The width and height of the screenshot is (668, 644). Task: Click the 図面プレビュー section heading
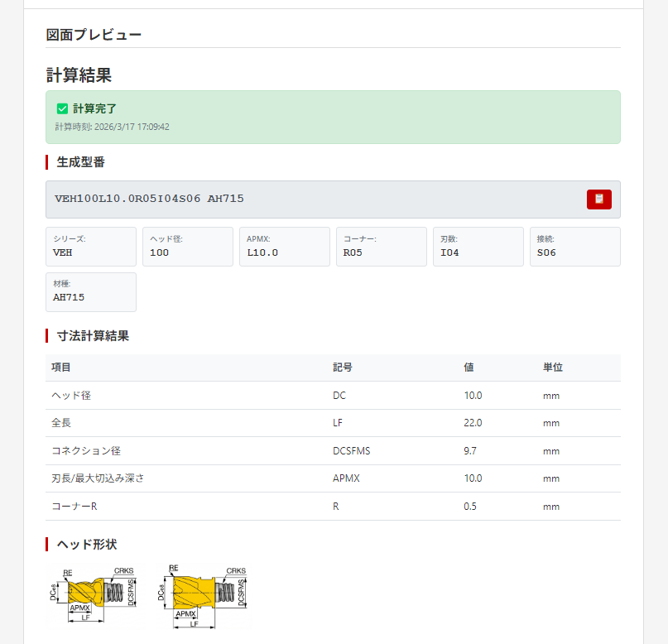[x=94, y=35]
